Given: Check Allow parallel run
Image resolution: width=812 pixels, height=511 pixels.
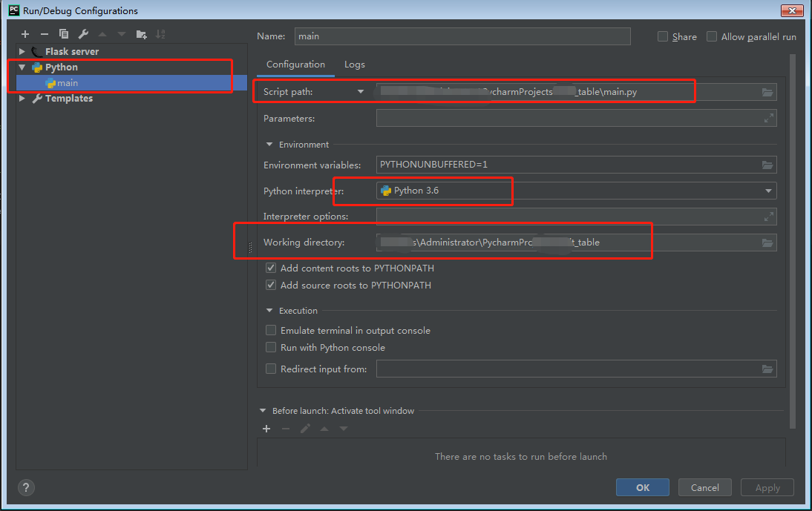Looking at the screenshot, I should 711,36.
